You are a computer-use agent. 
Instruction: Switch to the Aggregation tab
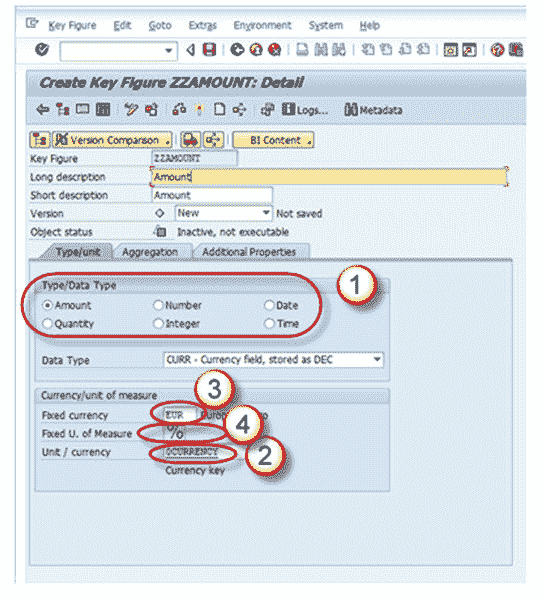(x=150, y=252)
